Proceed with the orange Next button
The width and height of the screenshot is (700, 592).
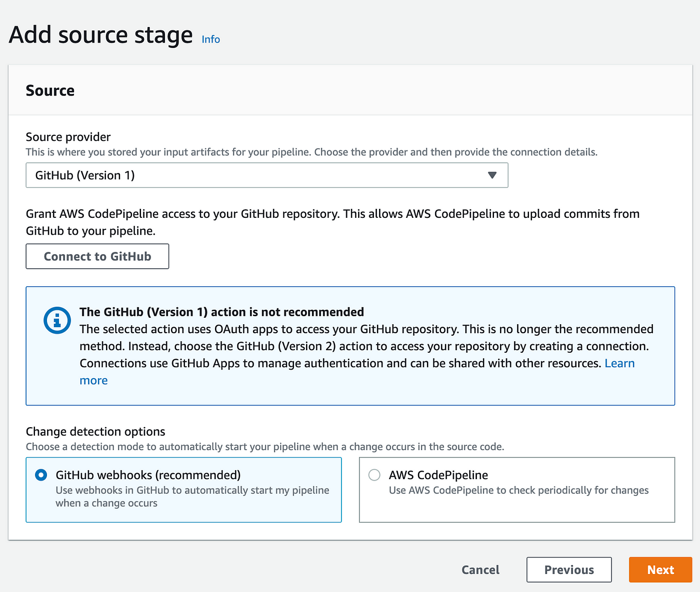[x=660, y=570]
